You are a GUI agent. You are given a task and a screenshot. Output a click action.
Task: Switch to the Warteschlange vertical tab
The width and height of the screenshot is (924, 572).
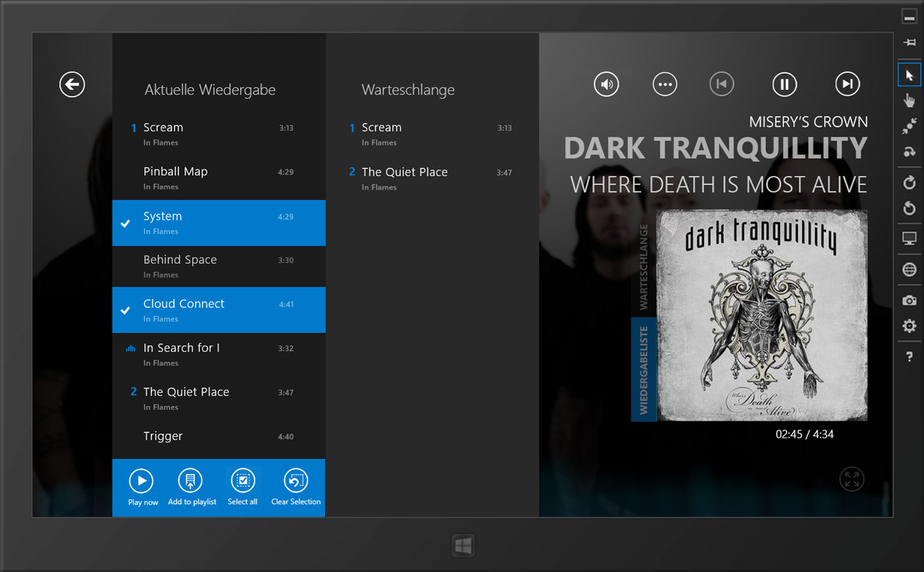point(643,267)
